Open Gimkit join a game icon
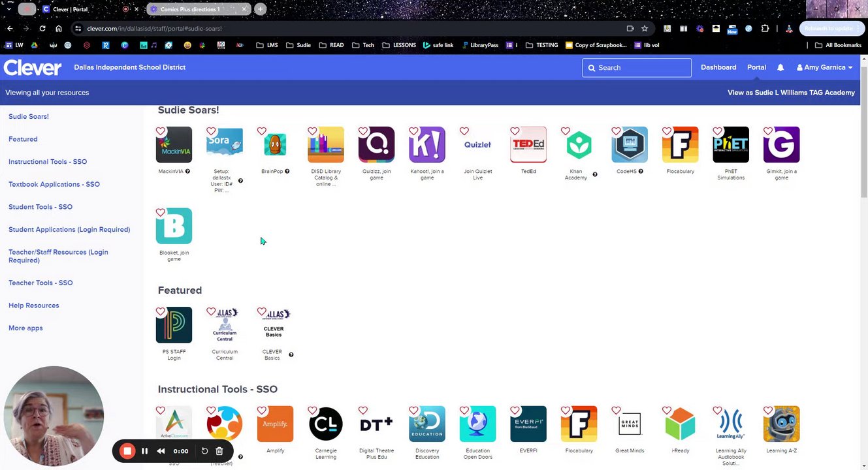 click(781, 145)
